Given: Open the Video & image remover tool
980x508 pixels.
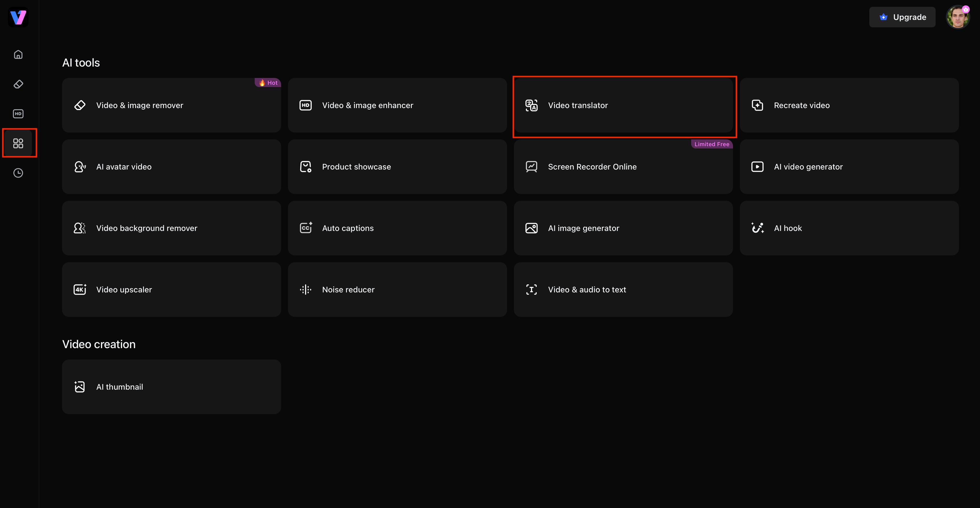Looking at the screenshot, I should [x=172, y=105].
